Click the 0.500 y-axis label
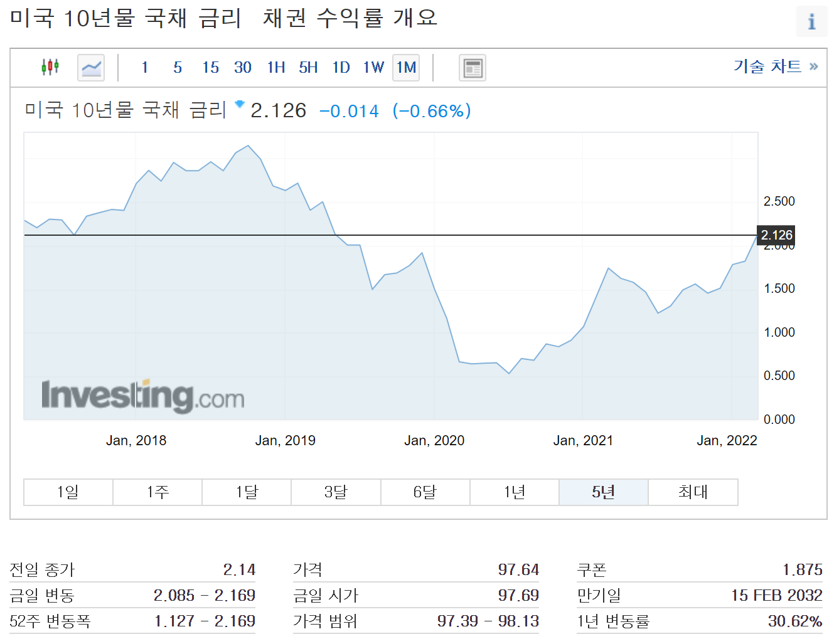This screenshot has width=839, height=644. [779, 376]
